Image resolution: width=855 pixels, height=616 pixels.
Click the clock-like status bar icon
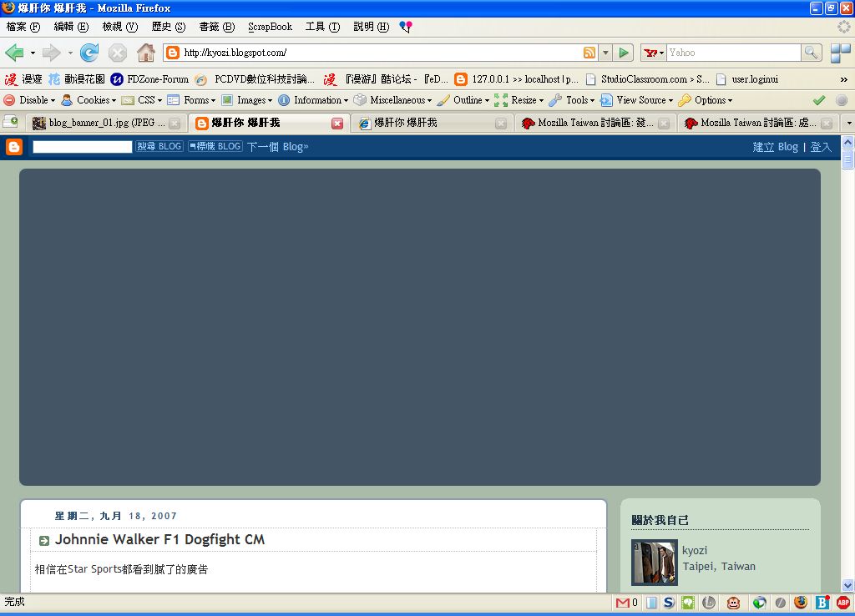click(708, 603)
